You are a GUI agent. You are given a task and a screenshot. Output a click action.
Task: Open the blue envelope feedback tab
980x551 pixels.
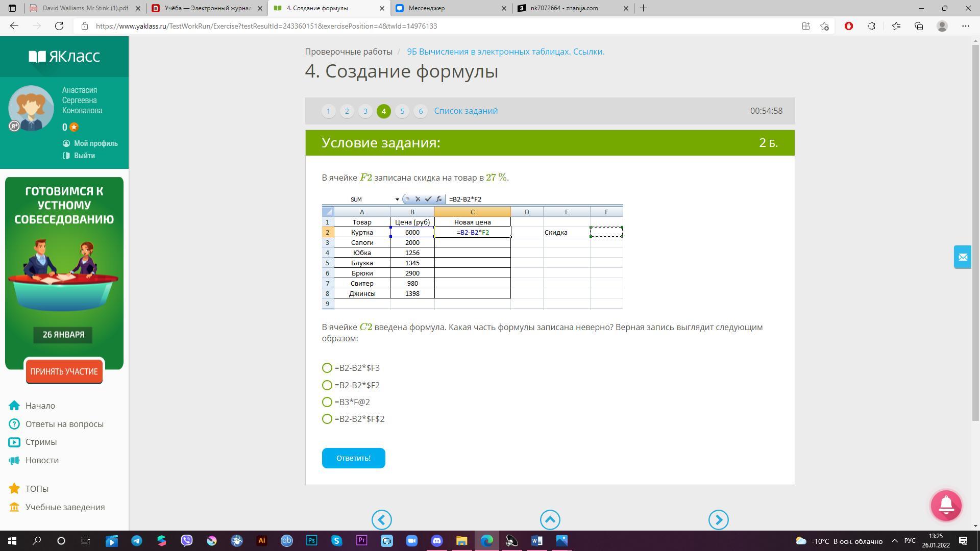(x=963, y=257)
